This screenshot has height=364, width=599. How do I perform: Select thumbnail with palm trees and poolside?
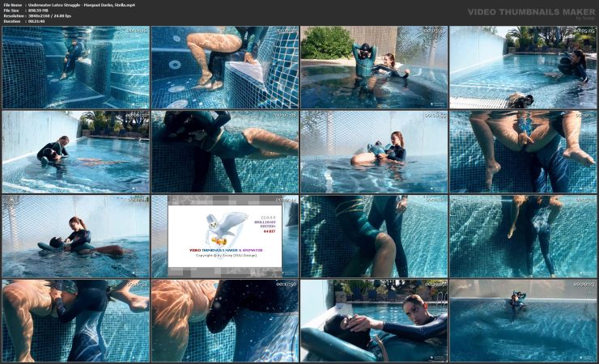522,67
